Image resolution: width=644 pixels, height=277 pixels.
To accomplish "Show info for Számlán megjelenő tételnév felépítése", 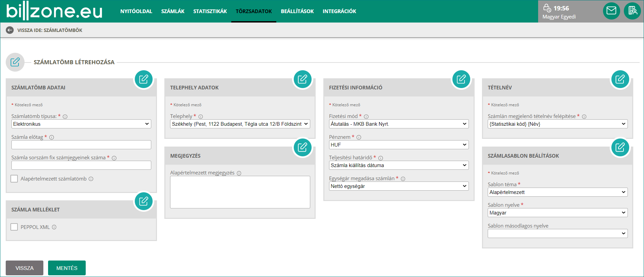I will point(584,117).
